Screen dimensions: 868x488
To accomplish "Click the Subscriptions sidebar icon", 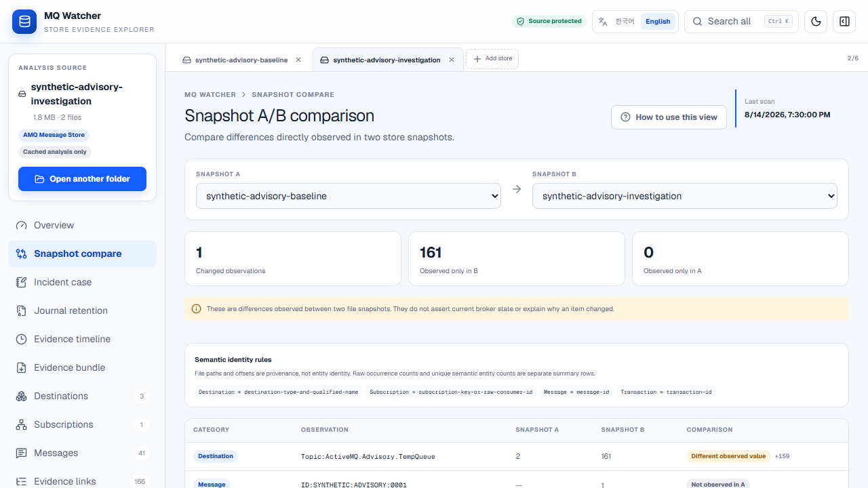I will [x=22, y=424].
